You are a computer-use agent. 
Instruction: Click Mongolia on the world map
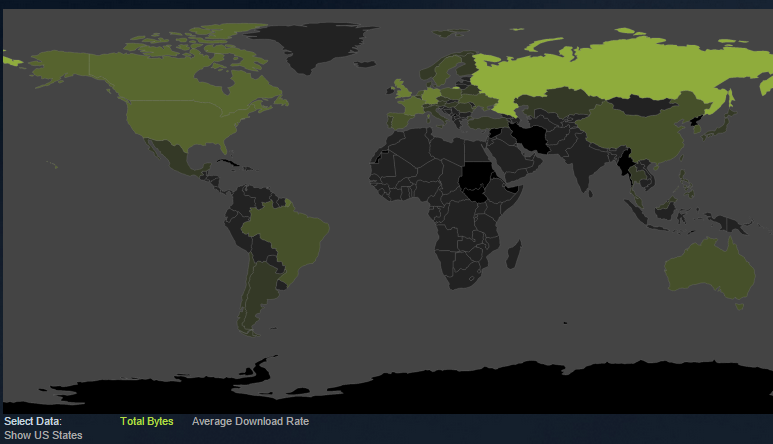(x=641, y=105)
